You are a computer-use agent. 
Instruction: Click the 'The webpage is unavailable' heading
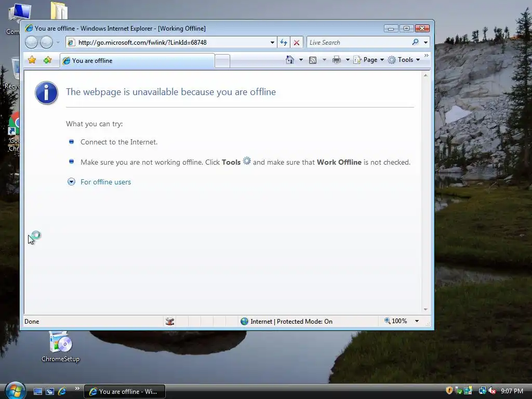click(170, 92)
